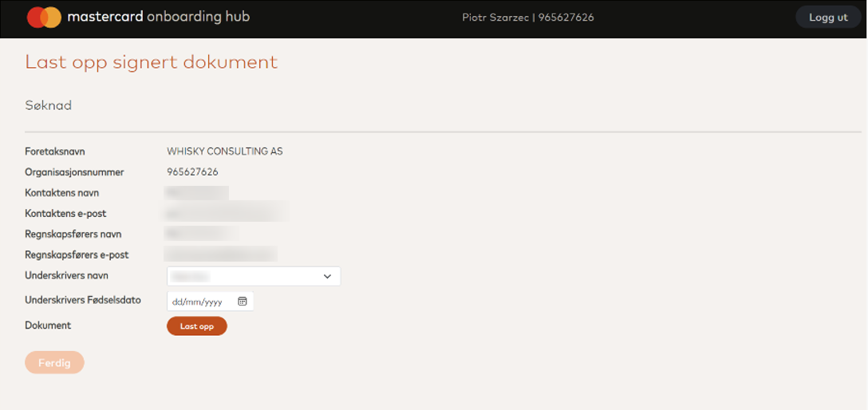The width and height of the screenshot is (868, 410).
Task: Select the Piotr Szarzec | 965627626 header text
Action: (x=528, y=18)
